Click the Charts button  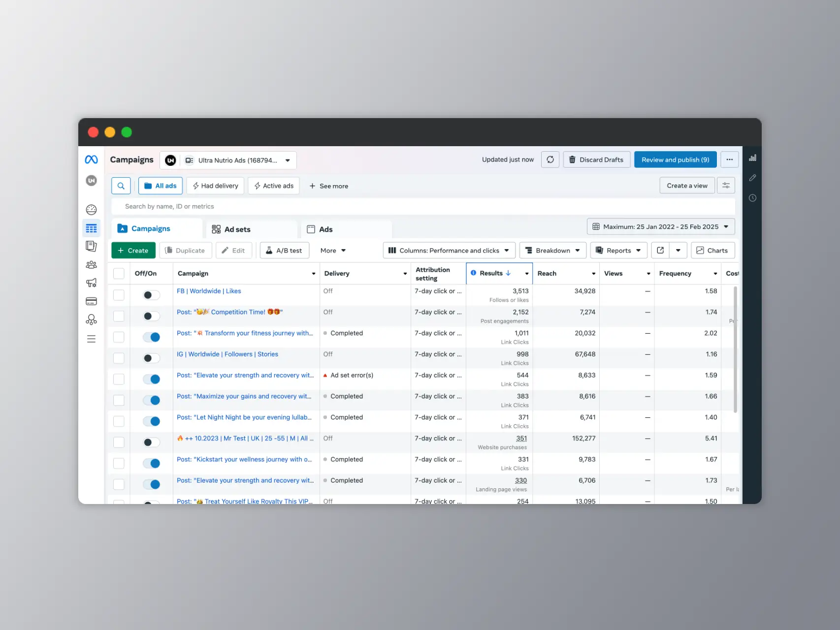pos(712,251)
